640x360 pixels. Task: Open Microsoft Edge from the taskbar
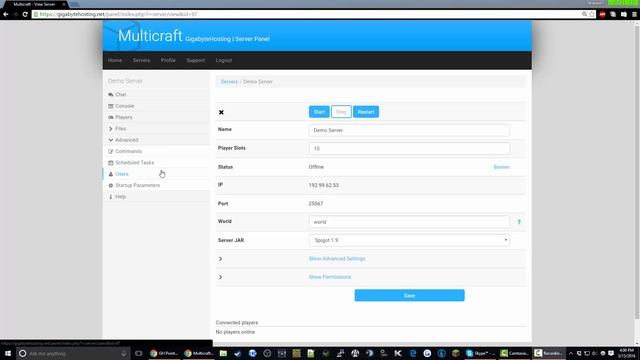[413, 353]
